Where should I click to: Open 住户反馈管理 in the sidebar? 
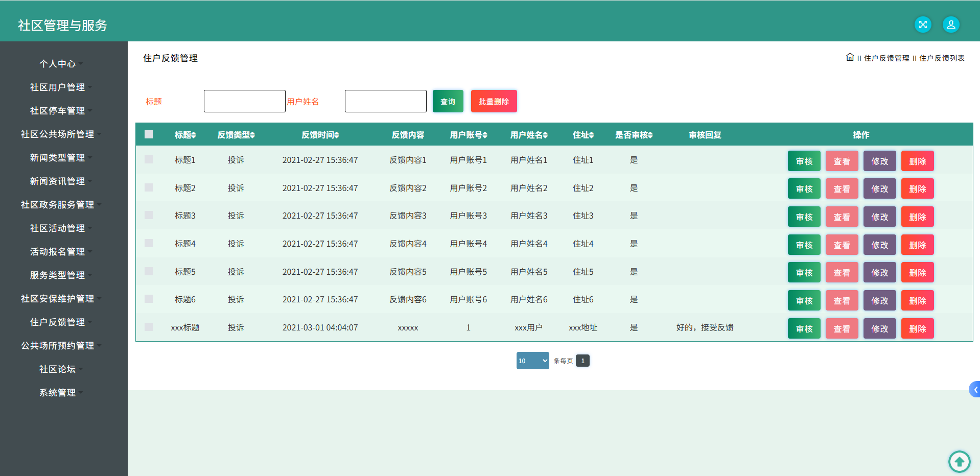(x=58, y=322)
